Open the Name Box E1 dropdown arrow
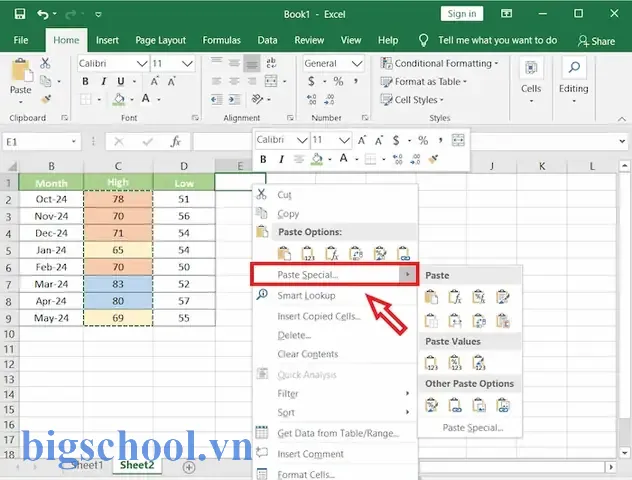This screenshot has width=632, height=480. tap(73, 141)
